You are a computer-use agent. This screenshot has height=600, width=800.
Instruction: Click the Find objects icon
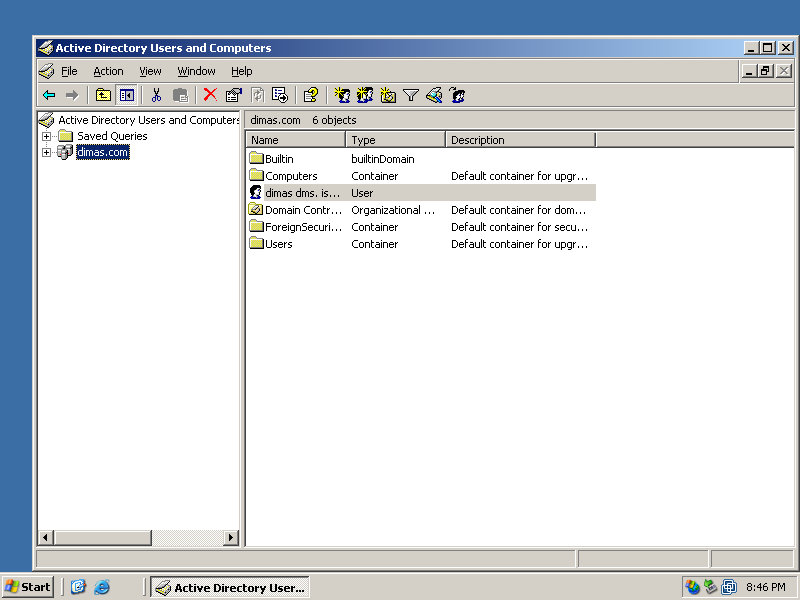[434, 95]
